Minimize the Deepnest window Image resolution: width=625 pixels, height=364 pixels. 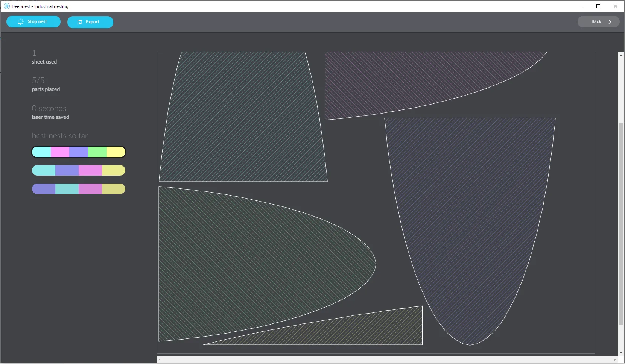[581, 6]
